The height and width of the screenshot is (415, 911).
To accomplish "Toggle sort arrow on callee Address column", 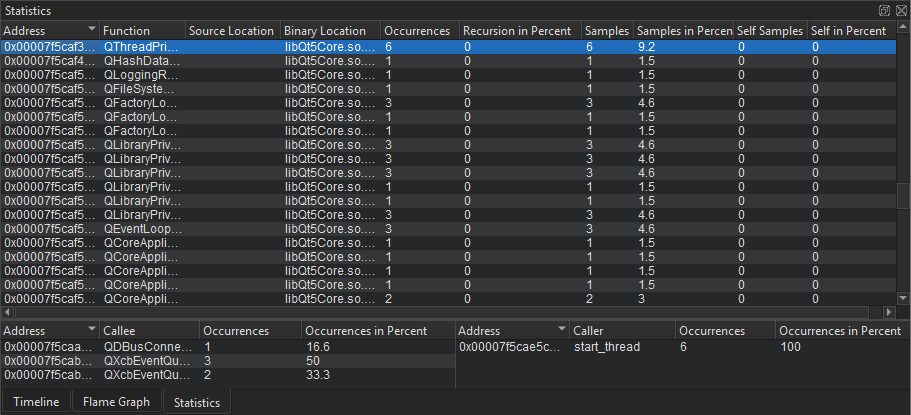I will [x=92, y=330].
